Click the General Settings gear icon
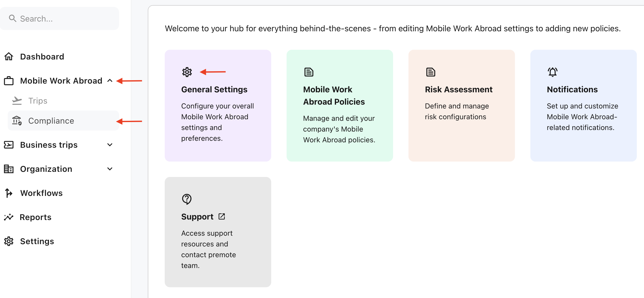This screenshot has width=644, height=298. pyautogui.click(x=187, y=72)
